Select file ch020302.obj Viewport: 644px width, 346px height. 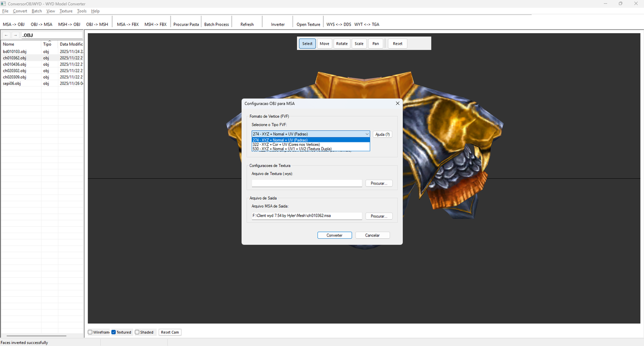tap(42, 71)
